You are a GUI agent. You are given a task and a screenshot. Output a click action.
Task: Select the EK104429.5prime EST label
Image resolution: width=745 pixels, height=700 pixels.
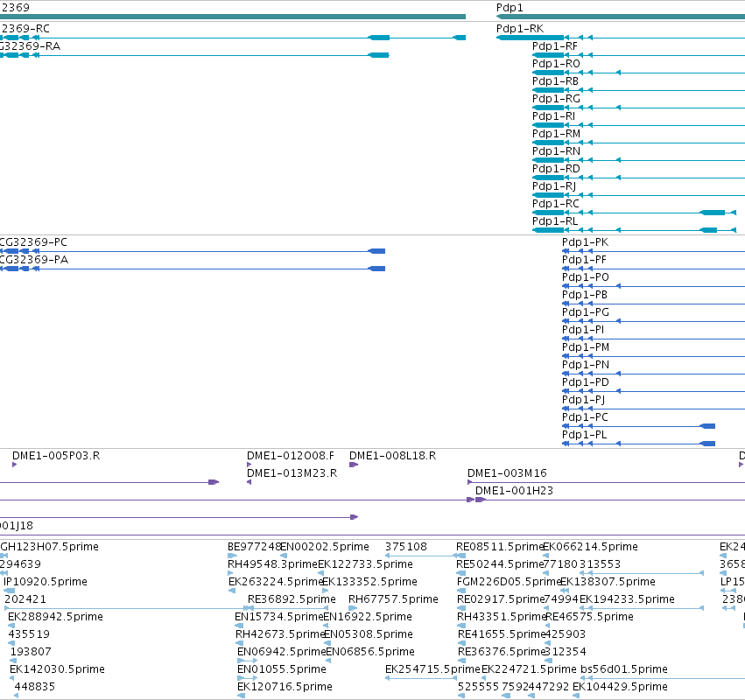pos(620,687)
